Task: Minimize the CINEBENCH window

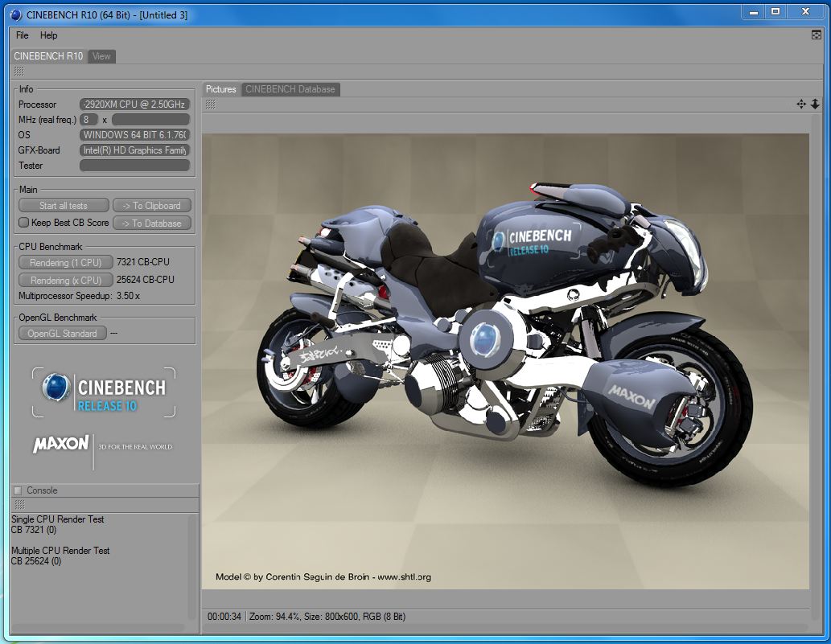Action: tap(754, 11)
